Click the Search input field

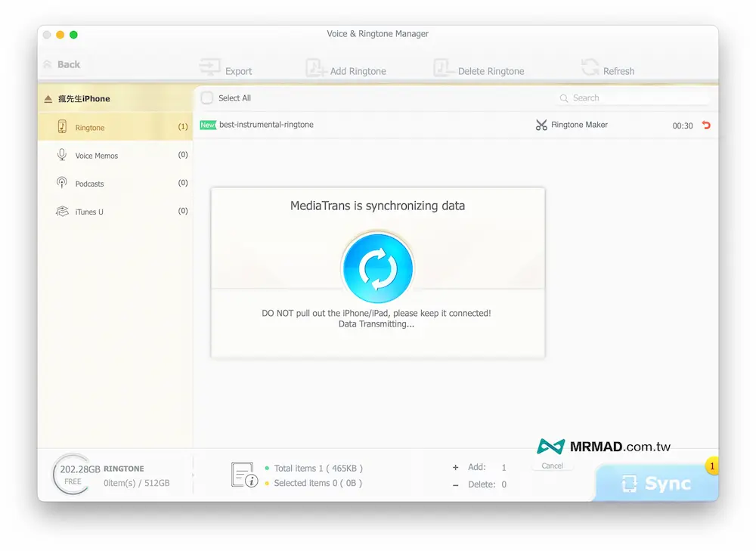(x=635, y=98)
